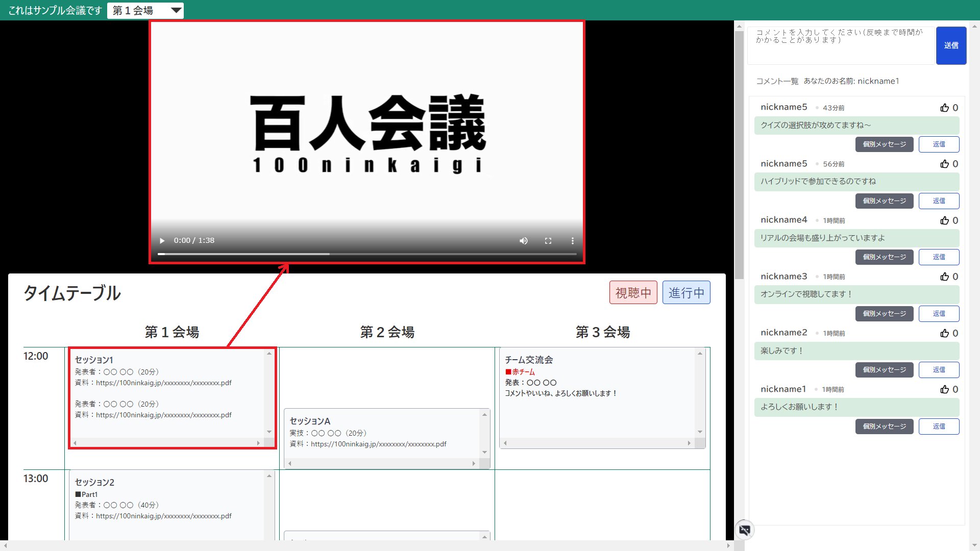Enter fullscreen mode on video player
This screenshot has width=980, height=551.
[548, 241]
